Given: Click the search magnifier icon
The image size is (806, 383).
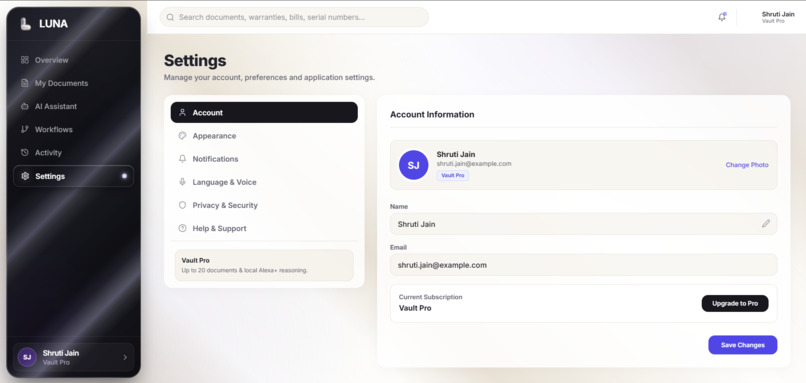Looking at the screenshot, I should (x=170, y=17).
